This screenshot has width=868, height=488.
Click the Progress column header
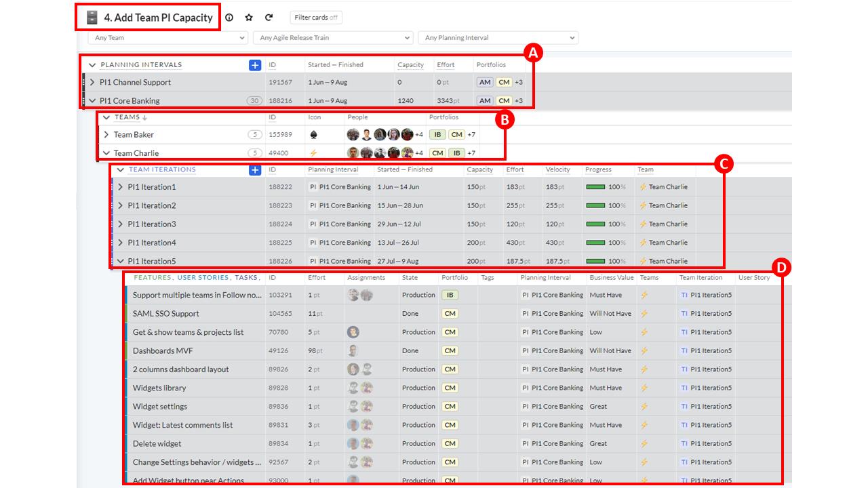click(x=598, y=169)
